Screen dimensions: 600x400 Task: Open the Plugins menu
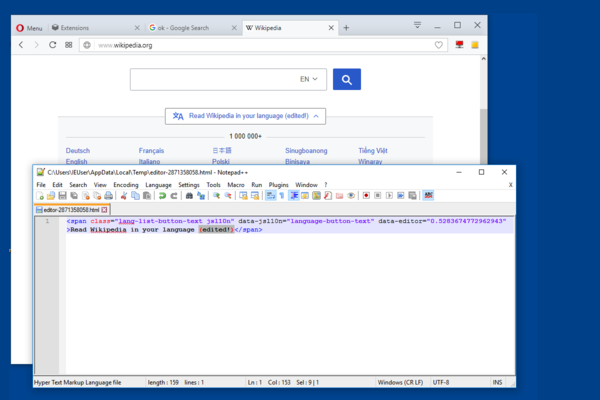point(278,185)
